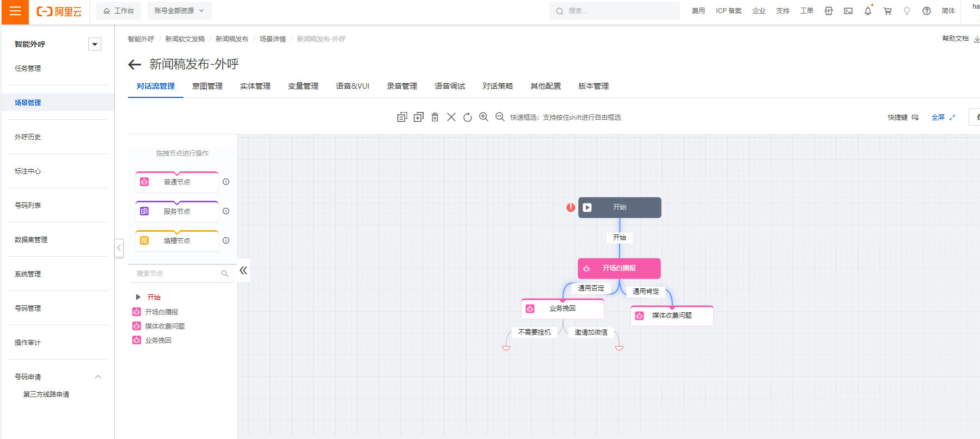Open 操作审计 in sidebar

[28, 343]
